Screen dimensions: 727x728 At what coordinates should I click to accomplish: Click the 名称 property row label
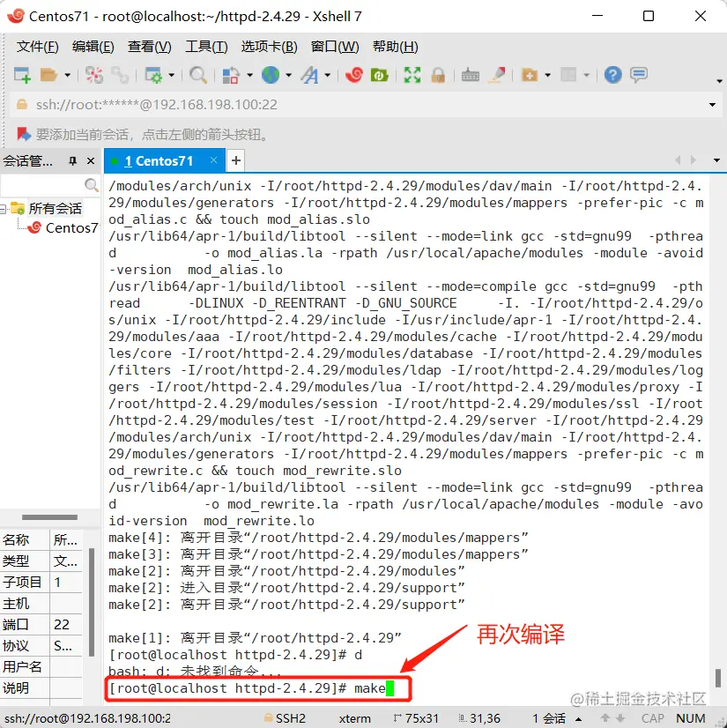[x=15, y=539]
